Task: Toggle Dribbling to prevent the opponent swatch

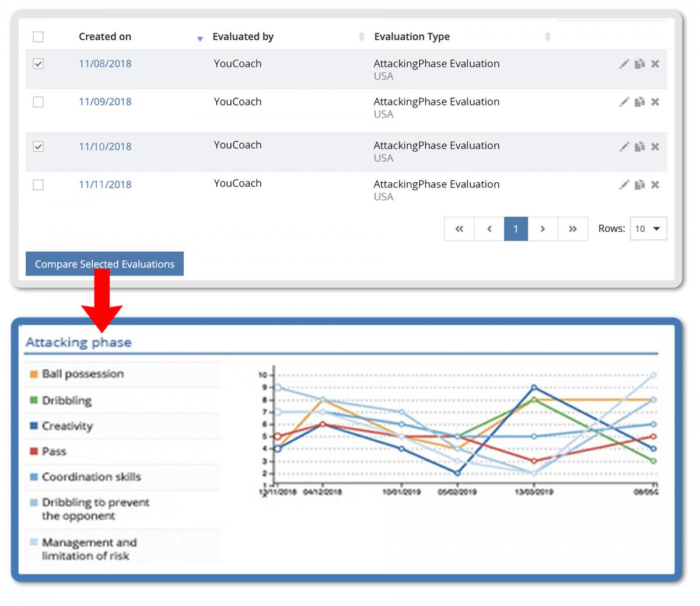Action: (x=34, y=502)
